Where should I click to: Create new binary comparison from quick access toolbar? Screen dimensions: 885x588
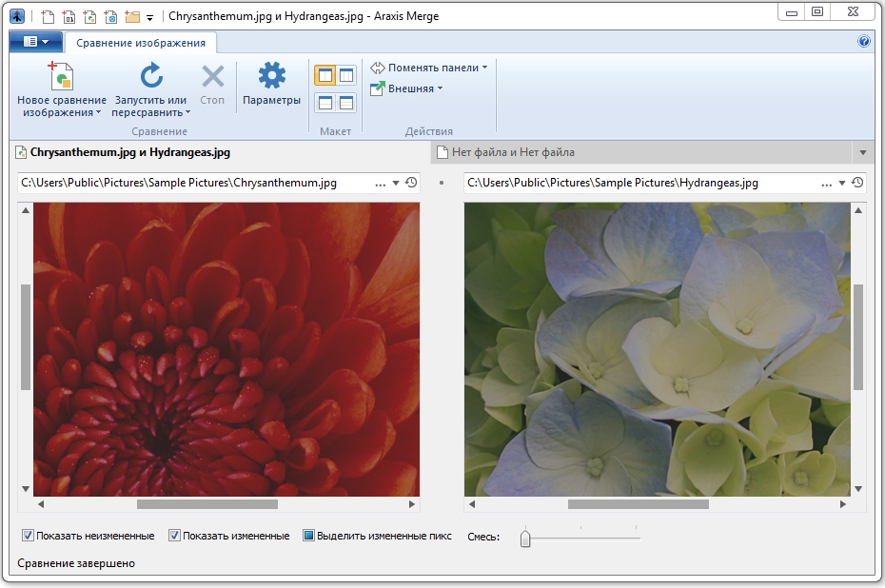69,16
